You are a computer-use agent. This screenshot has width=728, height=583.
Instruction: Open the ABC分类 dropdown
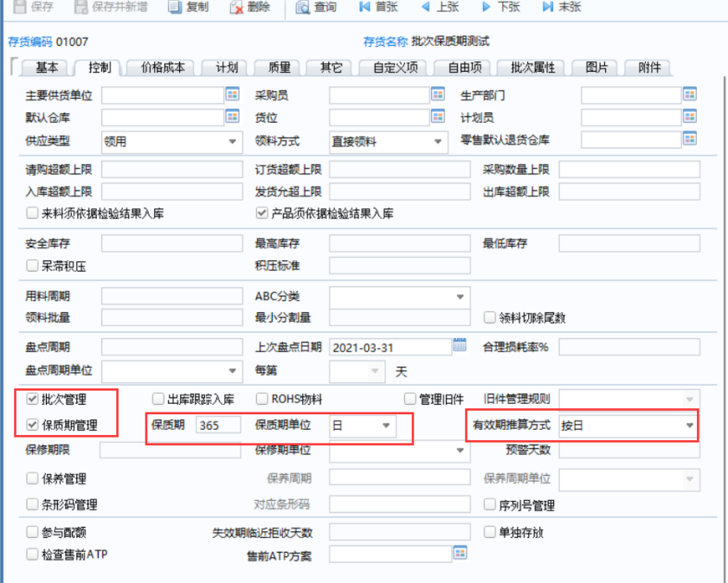coord(460,297)
